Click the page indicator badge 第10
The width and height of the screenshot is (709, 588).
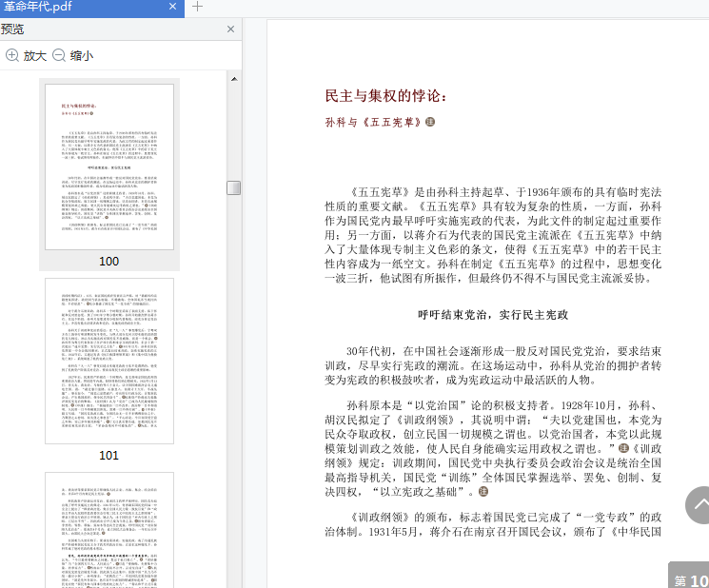point(689,576)
